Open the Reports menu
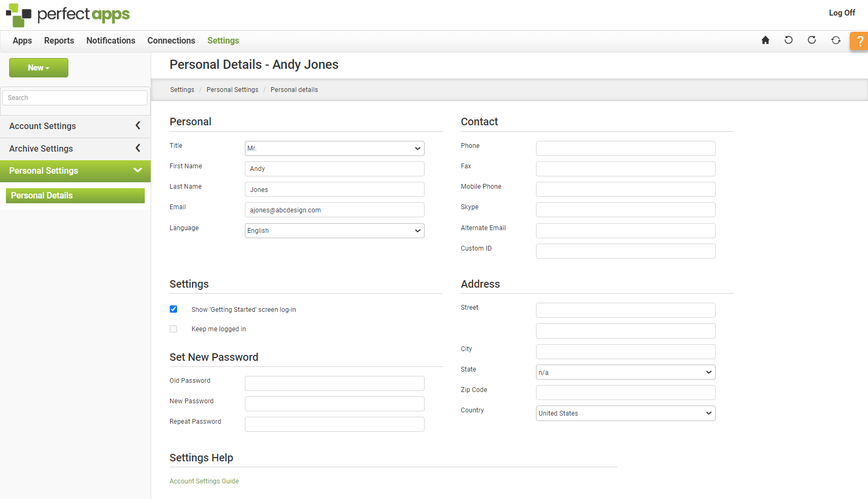Viewport: 868px width, 499px height. (x=59, y=41)
